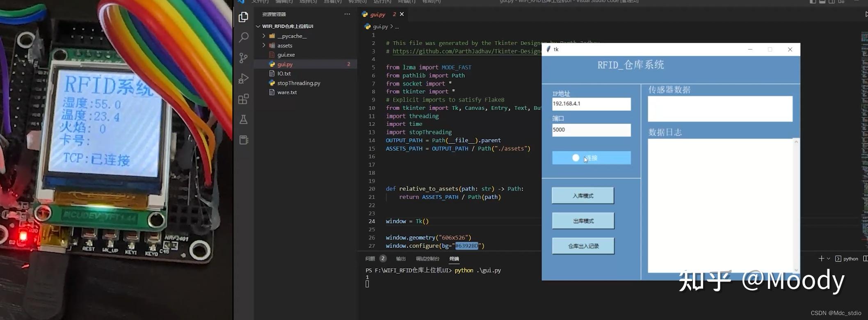The width and height of the screenshot is (868, 320).
Task: Open the Testing flask view
Action: click(243, 119)
